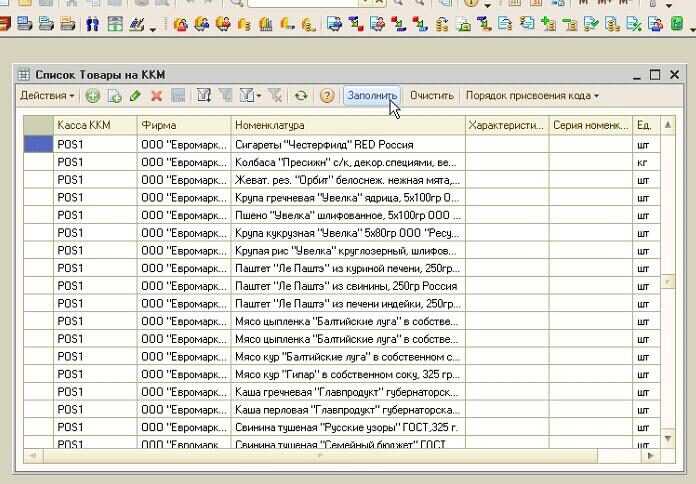
Task: Click the vertical scrollbar down arrow
Action: tap(668, 438)
